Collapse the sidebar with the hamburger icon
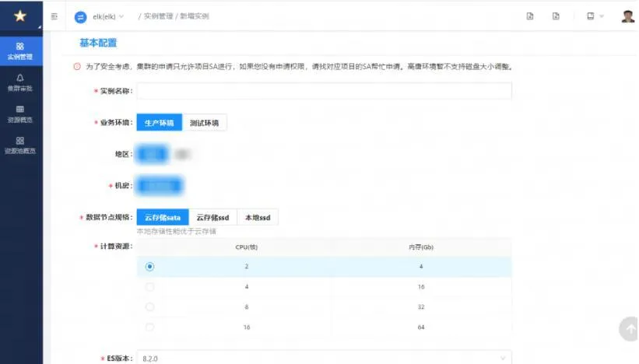Screen dimensions: 639x364 (54, 16)
